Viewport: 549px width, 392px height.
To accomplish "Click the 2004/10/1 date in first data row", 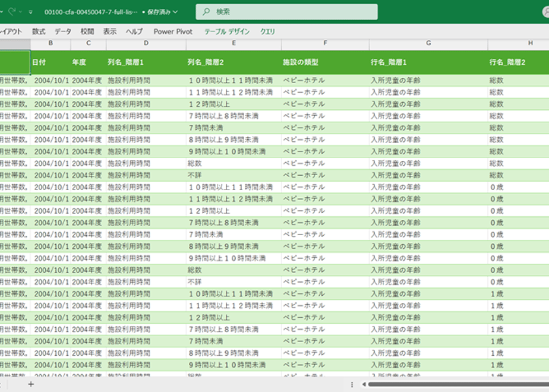I will [x=52, y=81].
